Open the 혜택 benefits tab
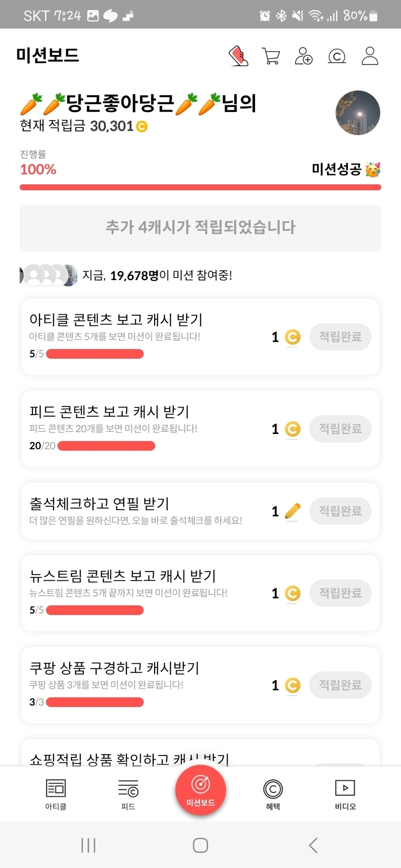The height and width of the screenshot is (868, 401). pyautogui.click(x=273, y=795)
